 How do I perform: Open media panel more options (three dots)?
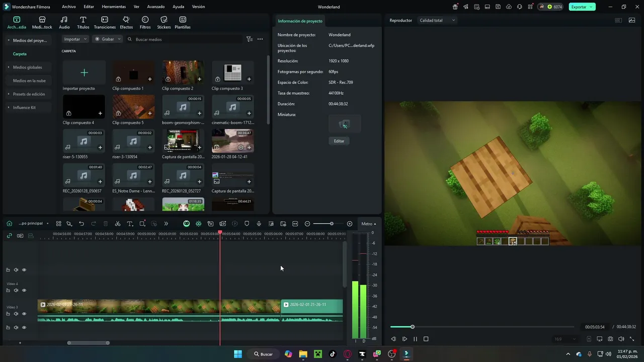[x=260, y=39]
